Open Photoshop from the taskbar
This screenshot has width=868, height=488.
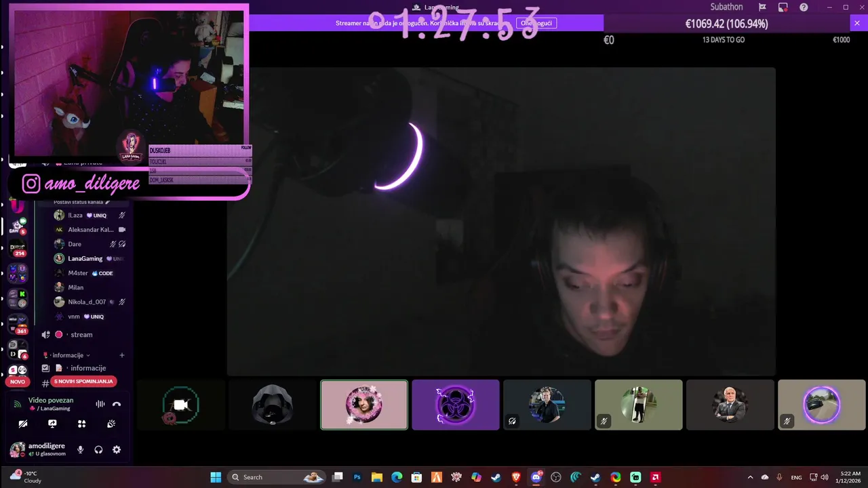(x=357, y=477)
